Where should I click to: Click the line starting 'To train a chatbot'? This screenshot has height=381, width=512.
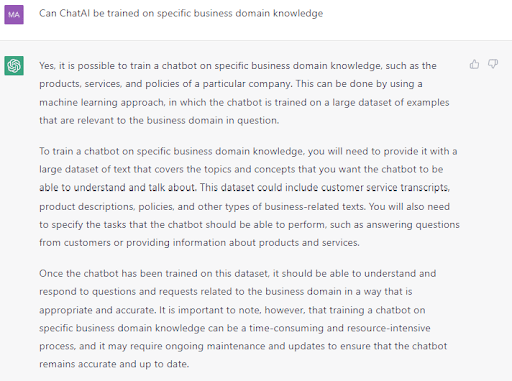(x=248, y=151)
